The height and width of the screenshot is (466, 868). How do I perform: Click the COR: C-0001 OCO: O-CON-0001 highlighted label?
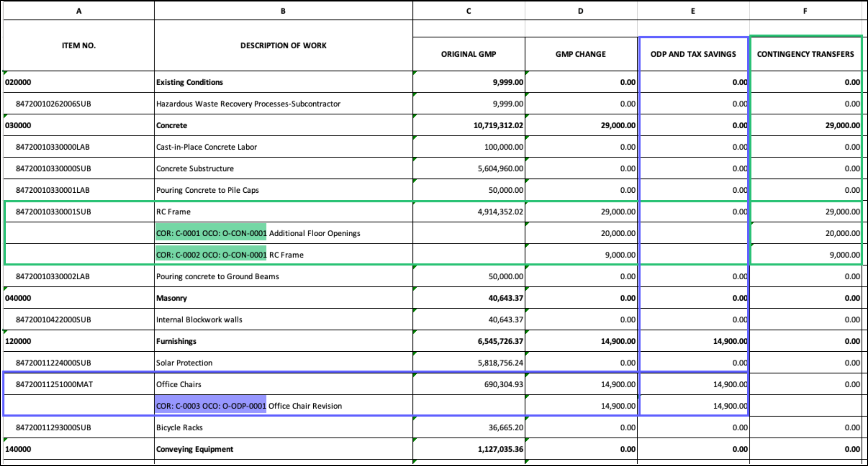[211, 233]
